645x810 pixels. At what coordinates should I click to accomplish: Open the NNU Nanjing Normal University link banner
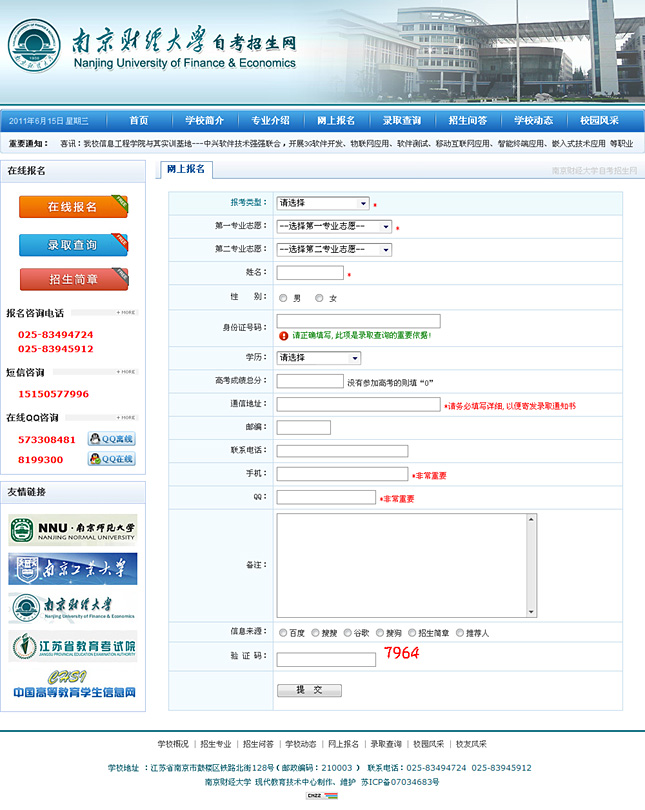[x=73, y=530]
